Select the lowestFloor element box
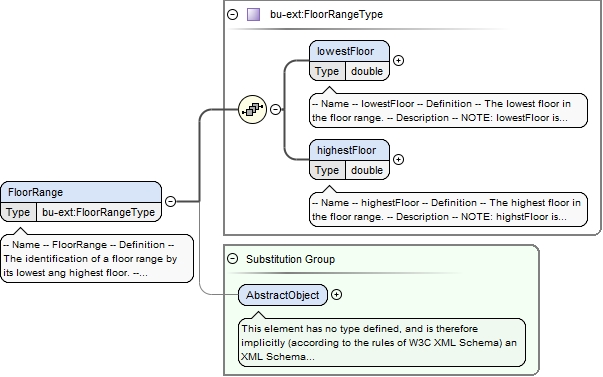This screenshot has width=603, height=377. pyautogui.click(x=349, y=61)
